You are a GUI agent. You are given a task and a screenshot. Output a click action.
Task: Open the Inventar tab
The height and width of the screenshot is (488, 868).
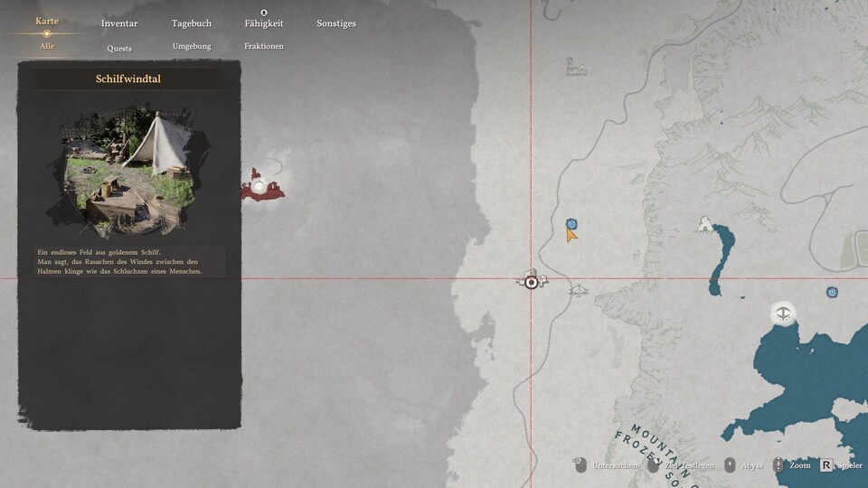point(119,23)
